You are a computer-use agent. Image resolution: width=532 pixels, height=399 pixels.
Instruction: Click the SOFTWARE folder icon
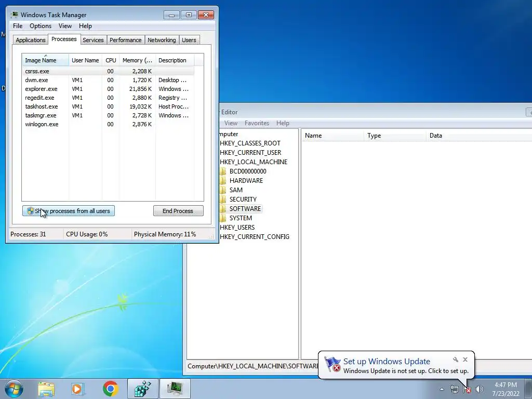(x=223, y=209)
